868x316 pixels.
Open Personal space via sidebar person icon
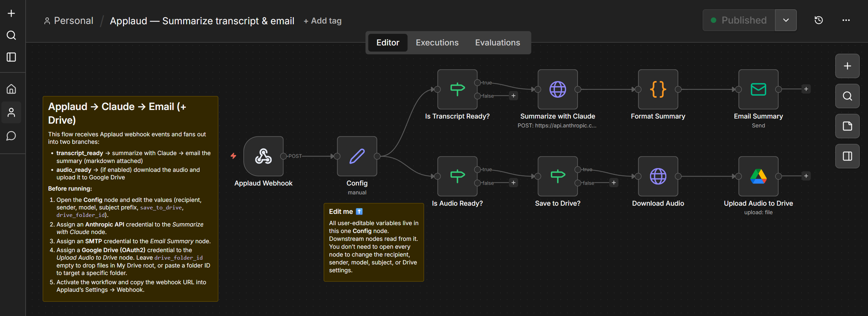tap(11, 112)
